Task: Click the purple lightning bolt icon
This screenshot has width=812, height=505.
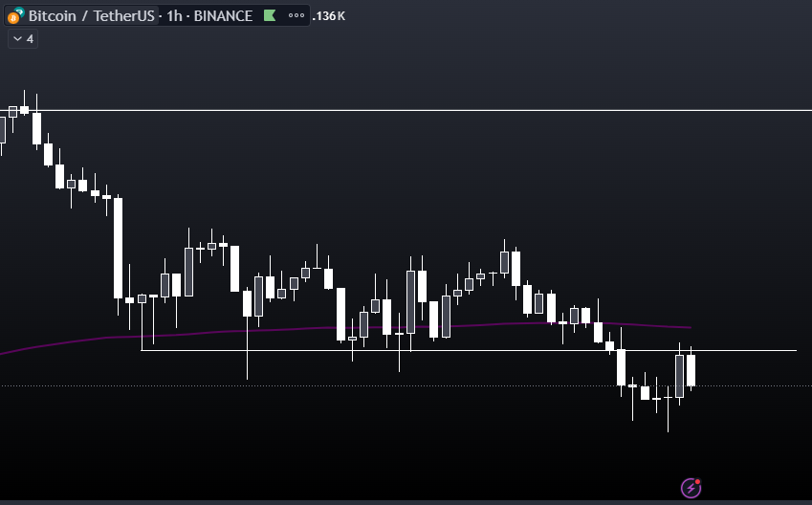Action: click(691, 488)
